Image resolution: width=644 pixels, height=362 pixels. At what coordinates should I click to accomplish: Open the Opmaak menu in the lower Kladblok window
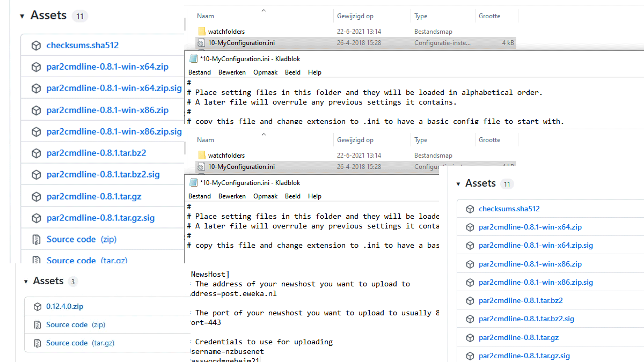pyautogui.click(x=265, y=196)
